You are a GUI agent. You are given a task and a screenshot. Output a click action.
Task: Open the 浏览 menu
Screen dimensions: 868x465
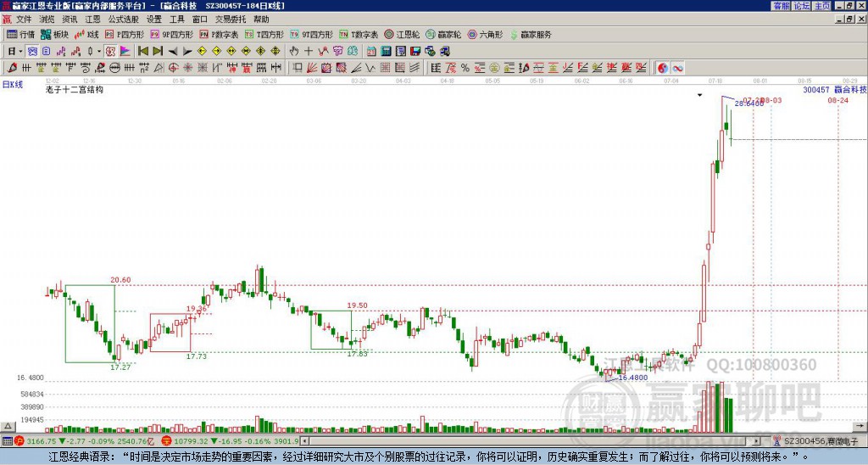pyautogui.click(x=47, y=20)
